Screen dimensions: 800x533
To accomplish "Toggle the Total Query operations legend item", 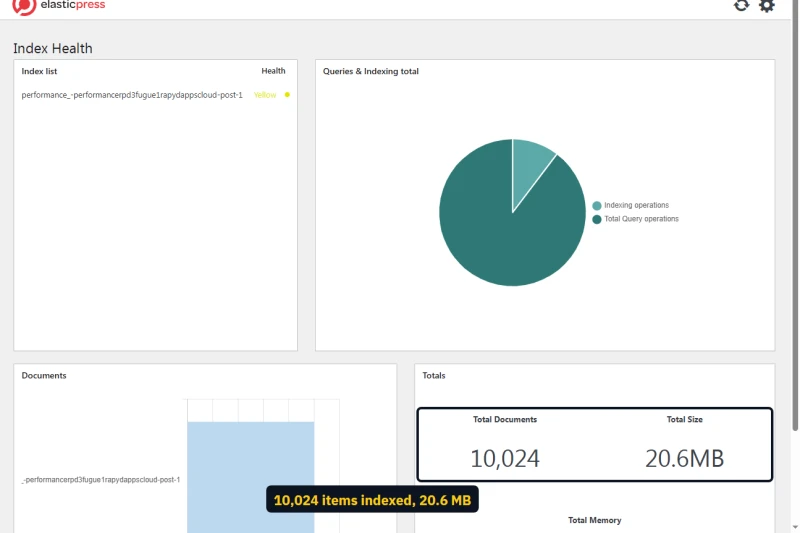I will click(636, 219).
